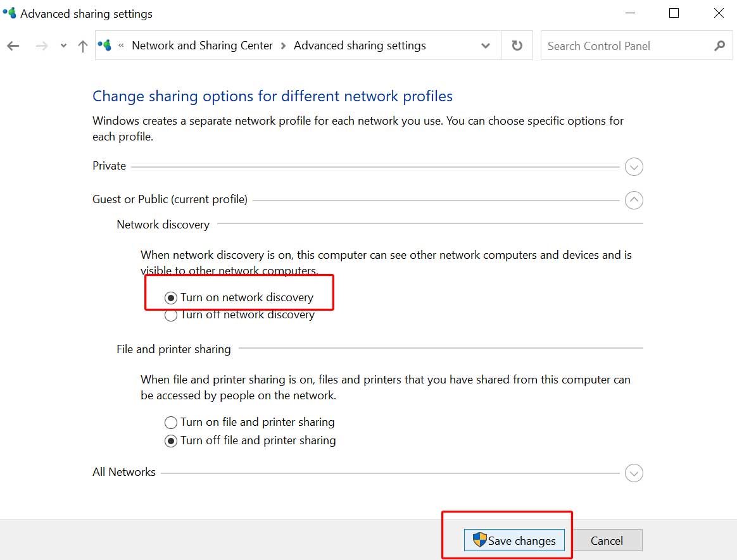Screen dimensions: 737x560
Task: Open recent locations dropdown arrow
Action: (x=63, y=46)
